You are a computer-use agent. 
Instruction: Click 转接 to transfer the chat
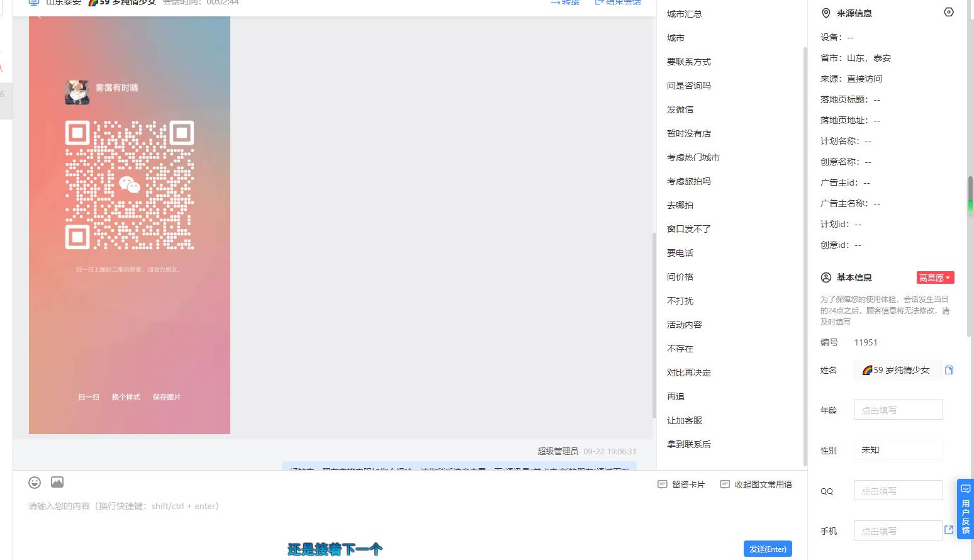click(565, 3)
